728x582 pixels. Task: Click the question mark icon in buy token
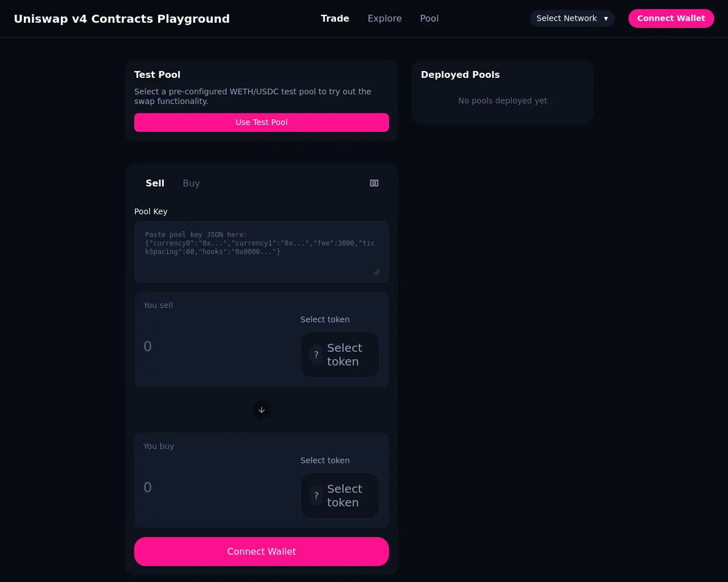[x=316, y=496]
